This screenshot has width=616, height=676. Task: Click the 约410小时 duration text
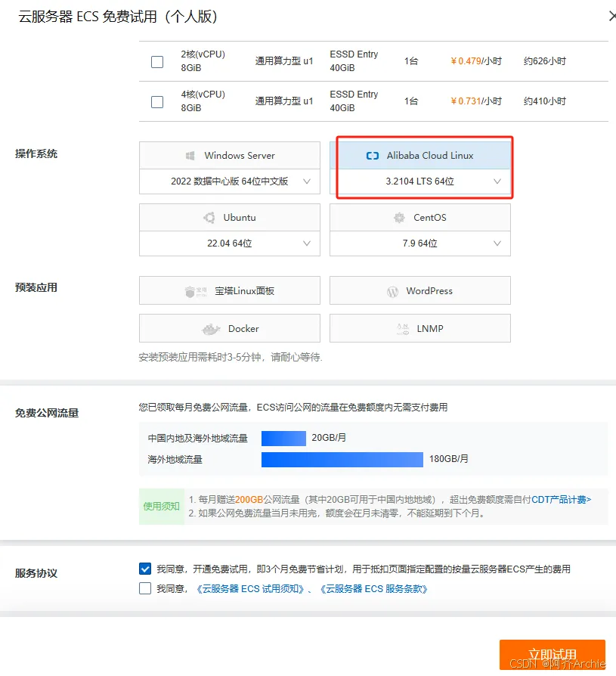(544, 101)
